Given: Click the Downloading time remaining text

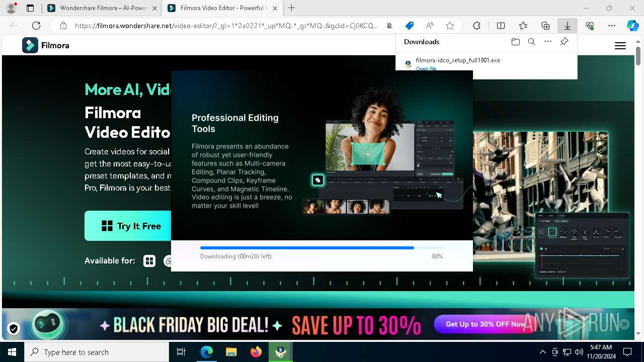Looking at the screenshot, I should click(x=236, y=256).
